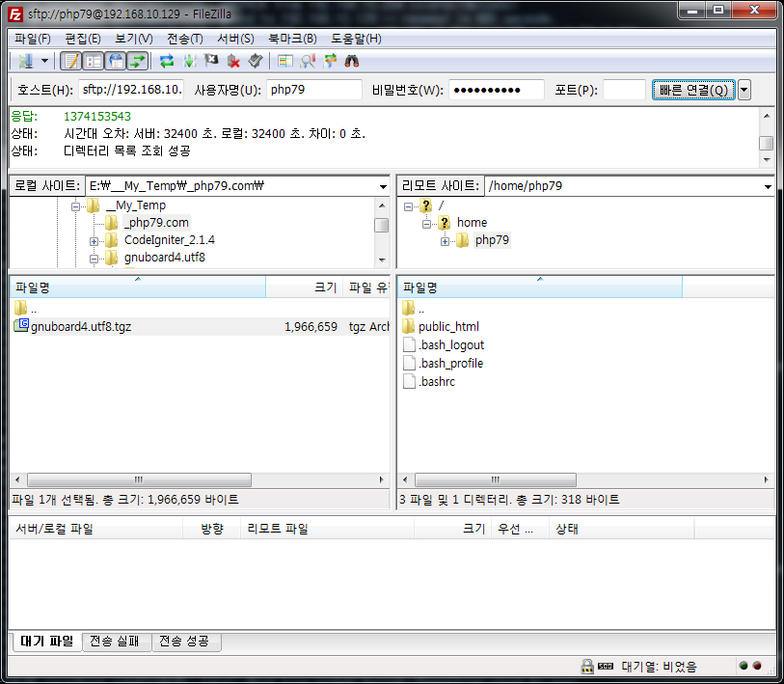
Task: Click the message log scrollbar thumb
Action: pos(766,143)
